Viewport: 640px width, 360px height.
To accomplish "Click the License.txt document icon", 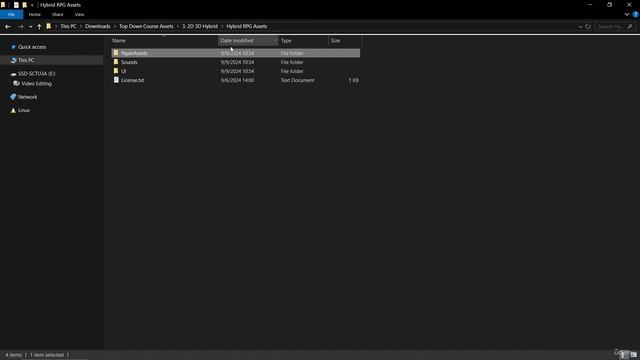I will 116,80.
